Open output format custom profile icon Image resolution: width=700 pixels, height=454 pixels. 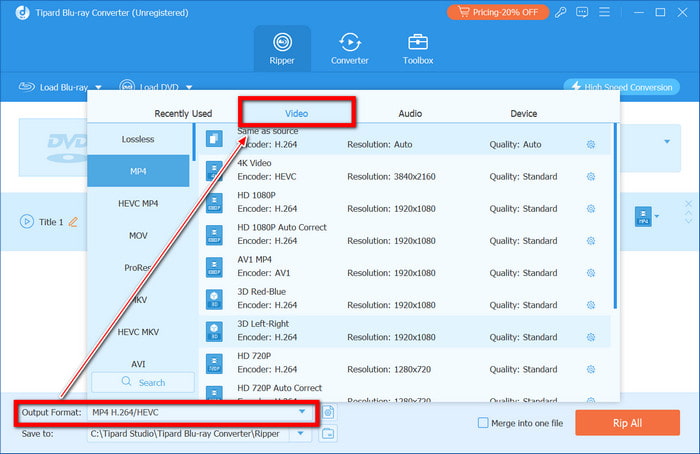tap(328, 412)
